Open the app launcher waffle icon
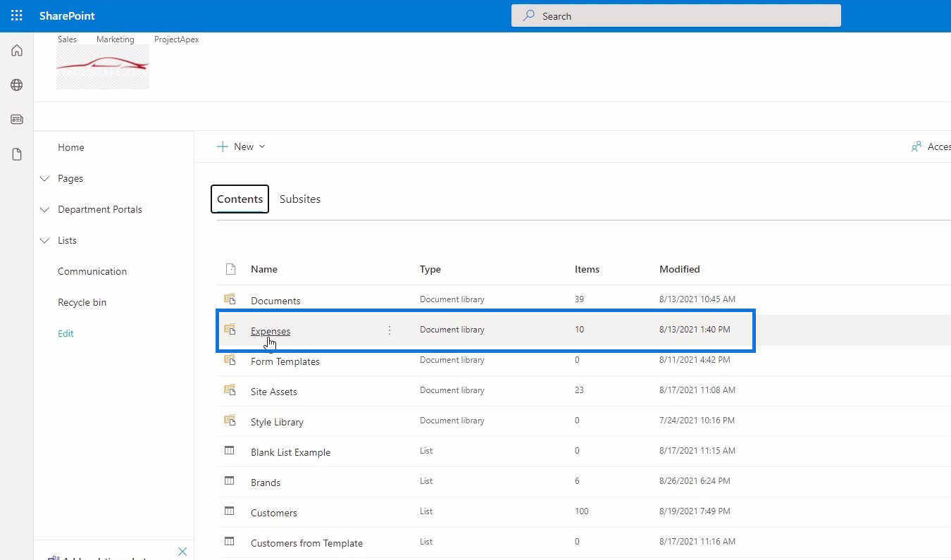This screenshot has width=951, height=560. 17,15
